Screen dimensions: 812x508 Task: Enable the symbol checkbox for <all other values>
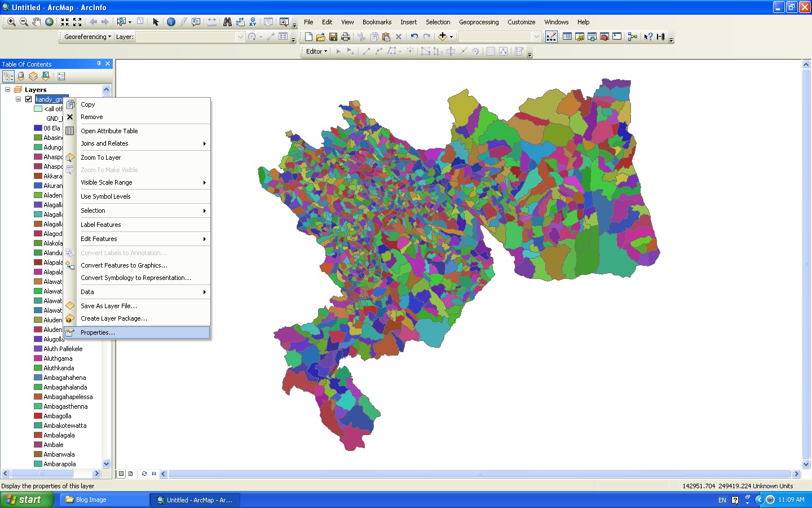click(38, 108)
